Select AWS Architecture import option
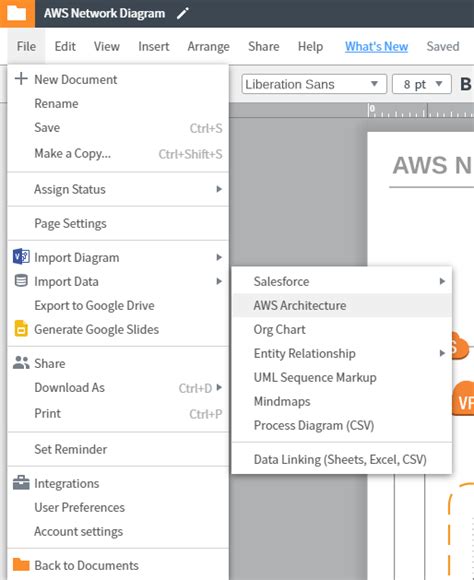Viewport: 474px width, 580px height. [x=342, y=306]
